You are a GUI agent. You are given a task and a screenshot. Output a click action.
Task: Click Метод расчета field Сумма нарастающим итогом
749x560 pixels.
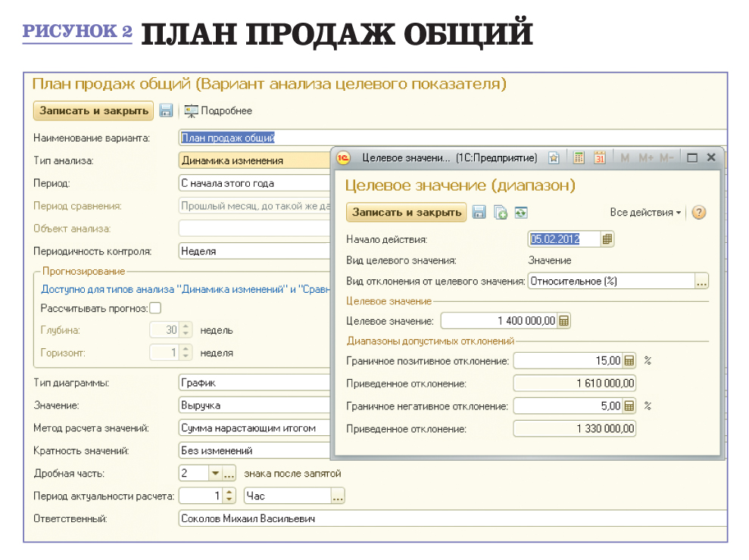(255, 428)
